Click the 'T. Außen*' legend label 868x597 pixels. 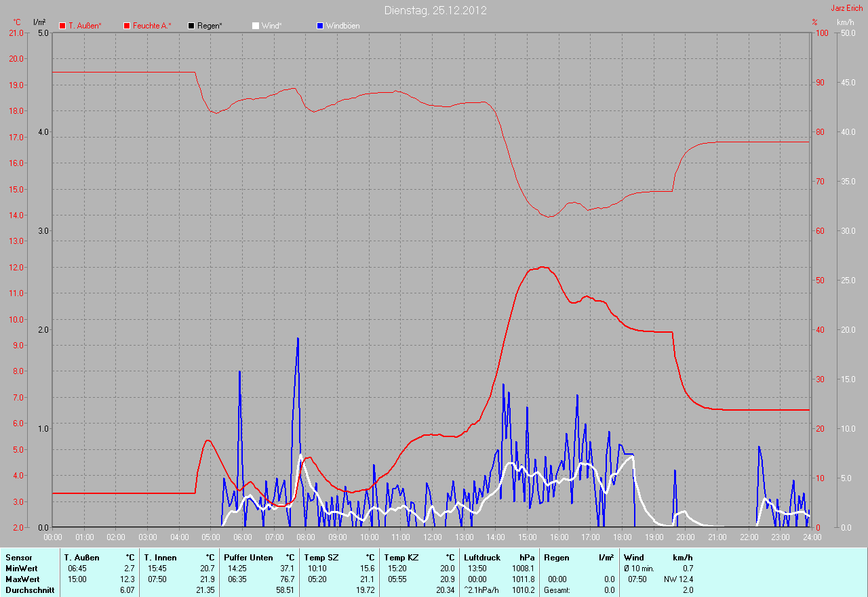coord(85,26)
